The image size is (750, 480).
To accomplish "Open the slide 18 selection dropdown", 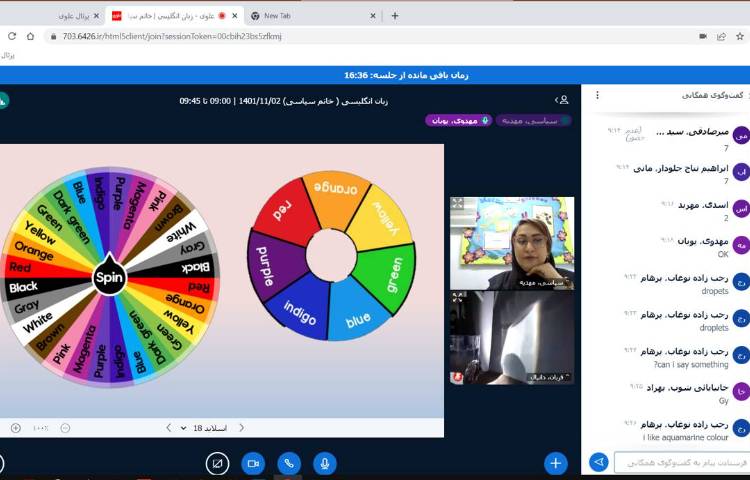I will click(204, 428).
